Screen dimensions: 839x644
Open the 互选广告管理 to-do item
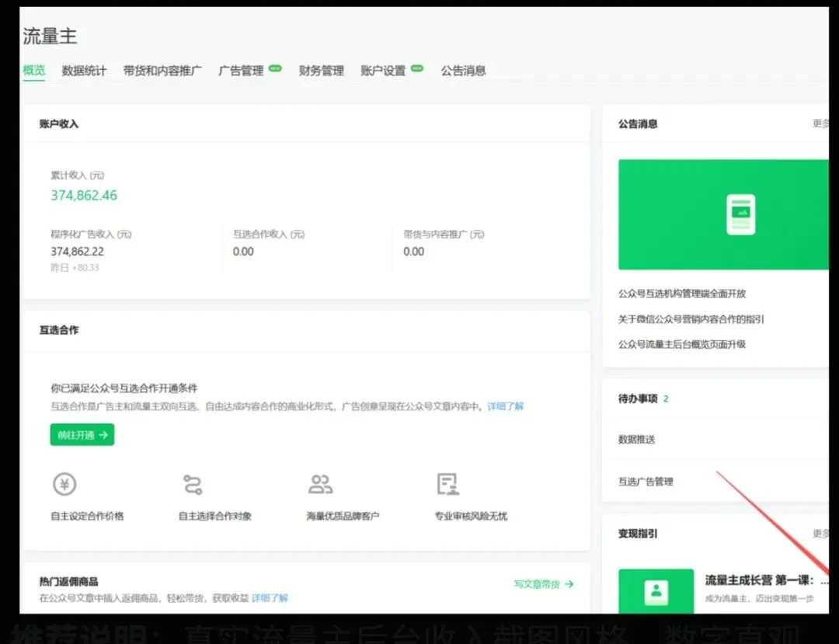pos(646,482)
